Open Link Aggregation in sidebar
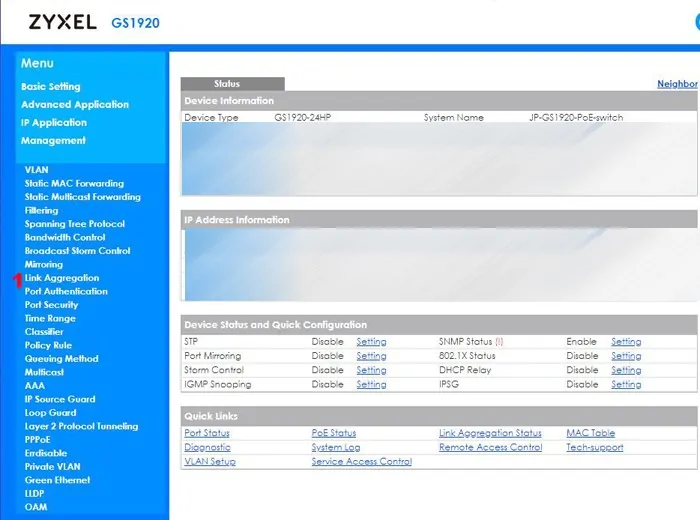 click(x=62, y=278)
